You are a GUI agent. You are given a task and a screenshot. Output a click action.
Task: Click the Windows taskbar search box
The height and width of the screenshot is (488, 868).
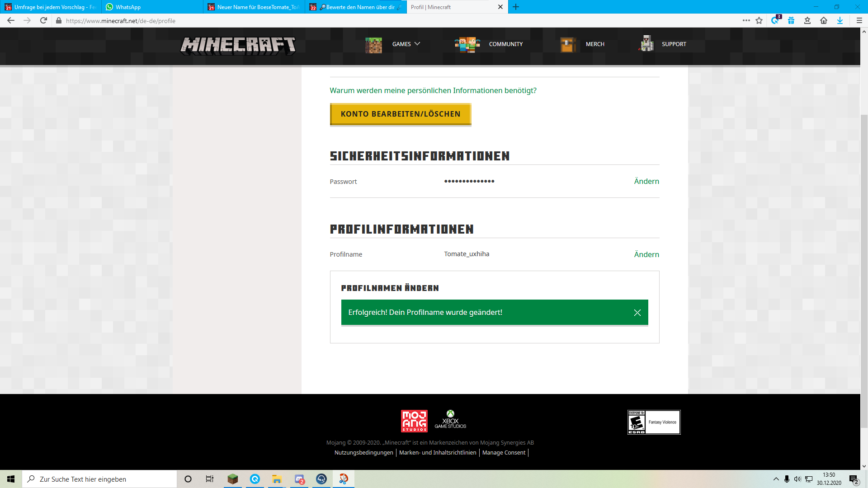99,479
